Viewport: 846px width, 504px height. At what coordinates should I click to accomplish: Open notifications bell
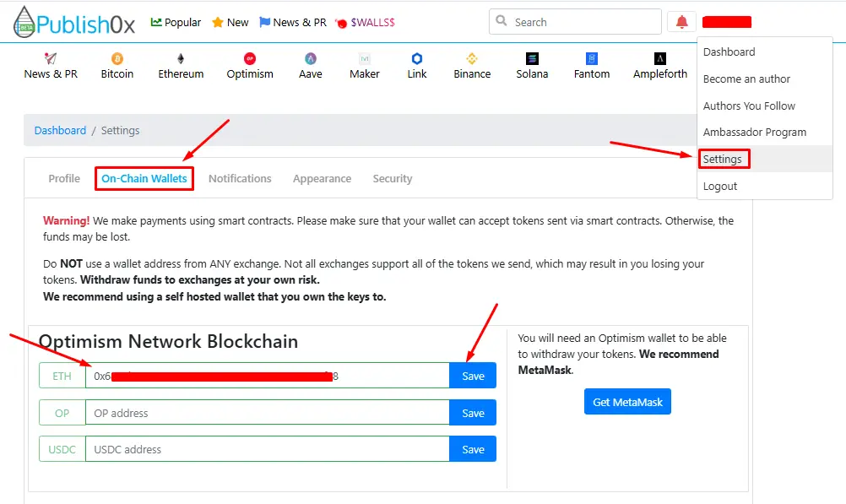681,22
